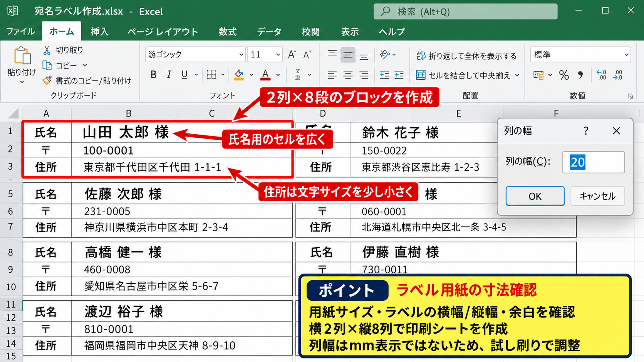The height and width of the screenshot is (362, 644).
Task: Switch to the 挿入 tab
Action: coord(100,32)
